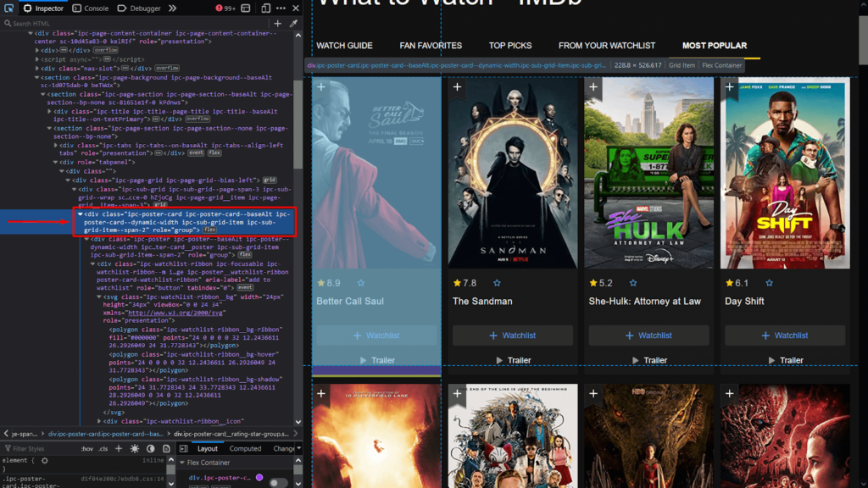This screenshot has height=488, width=868.
Task: Activate the element picker tool
Action: [x=8, y=8]
